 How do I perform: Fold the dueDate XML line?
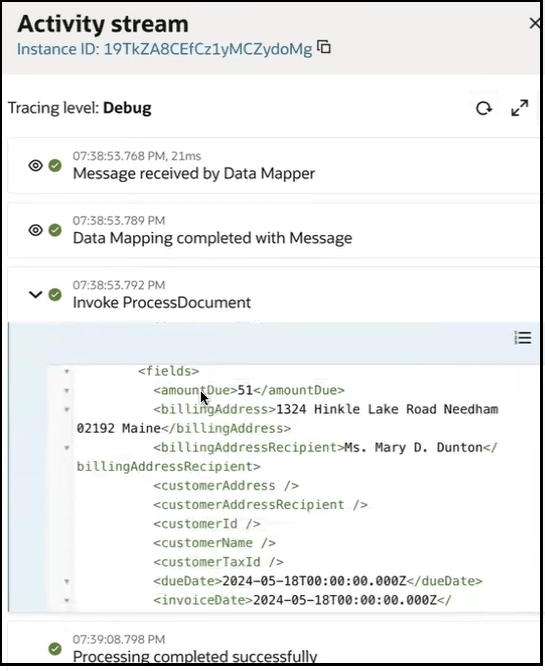(67, 582)
